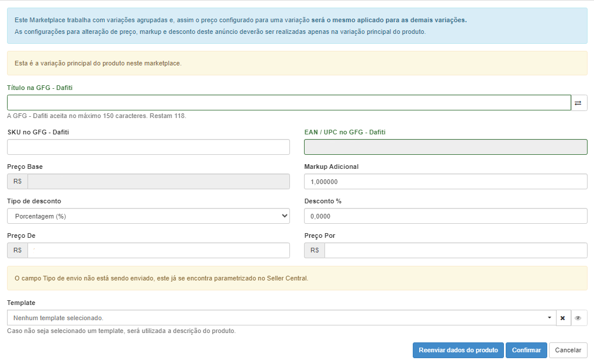Viewport: 594px width, 364px height.
Task: Click the Confirmar button
Action: 526,350
